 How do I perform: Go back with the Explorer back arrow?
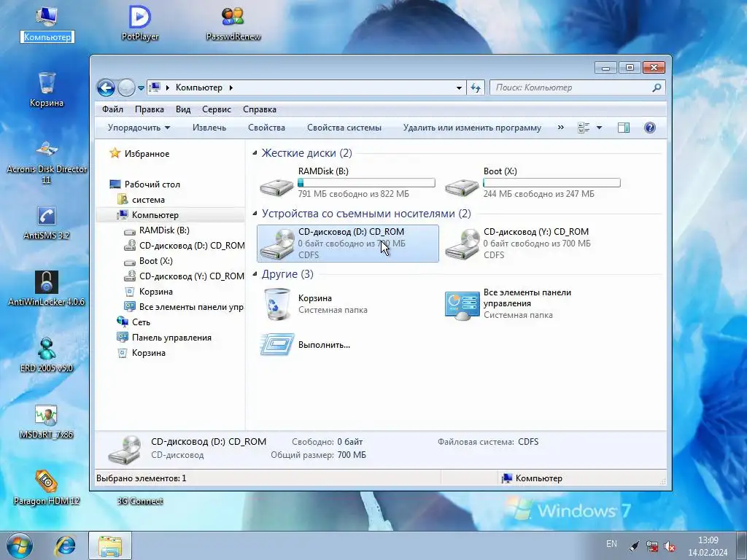coord(106,87)
